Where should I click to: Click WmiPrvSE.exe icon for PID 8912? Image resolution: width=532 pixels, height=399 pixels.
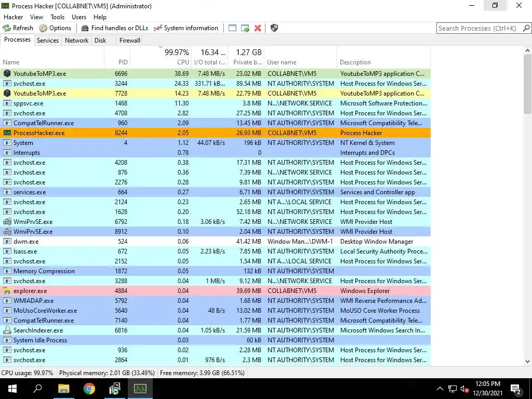point(7,231)
